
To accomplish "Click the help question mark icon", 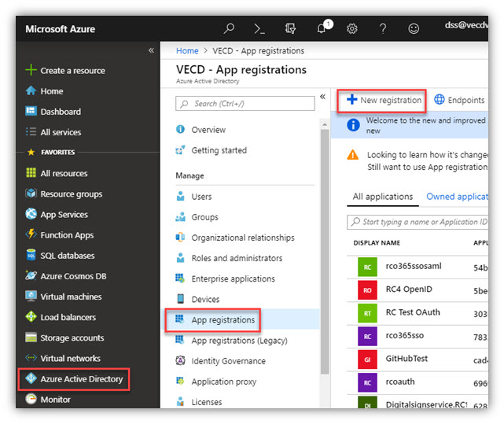I will tap(382, 28).
